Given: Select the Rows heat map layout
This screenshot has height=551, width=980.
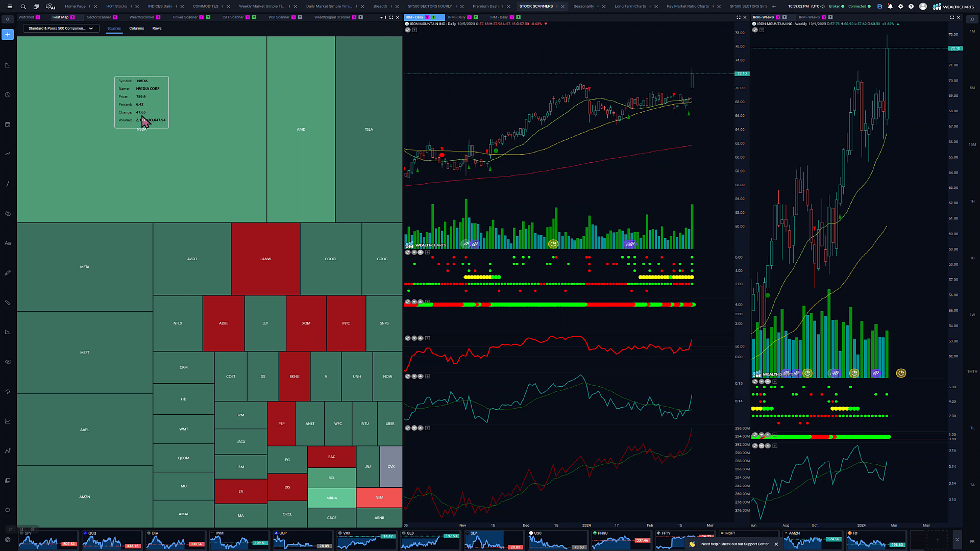Looking at the screenshot, I should (157, 29).
